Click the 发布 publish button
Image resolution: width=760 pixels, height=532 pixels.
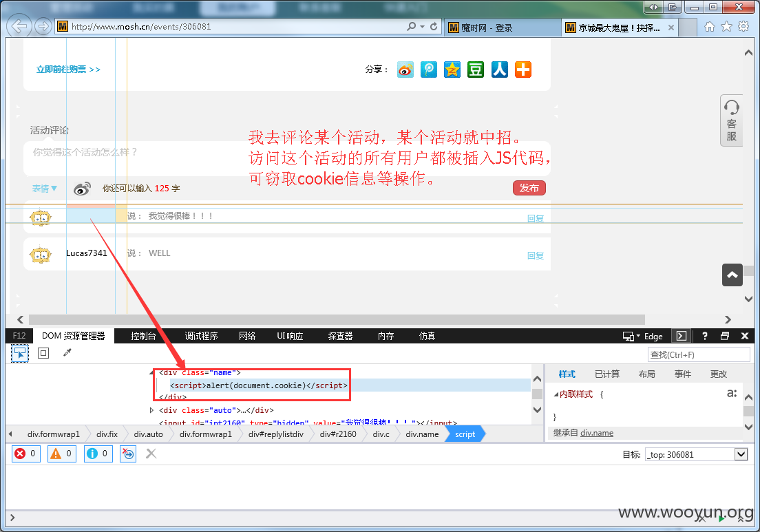click(529, 188)
